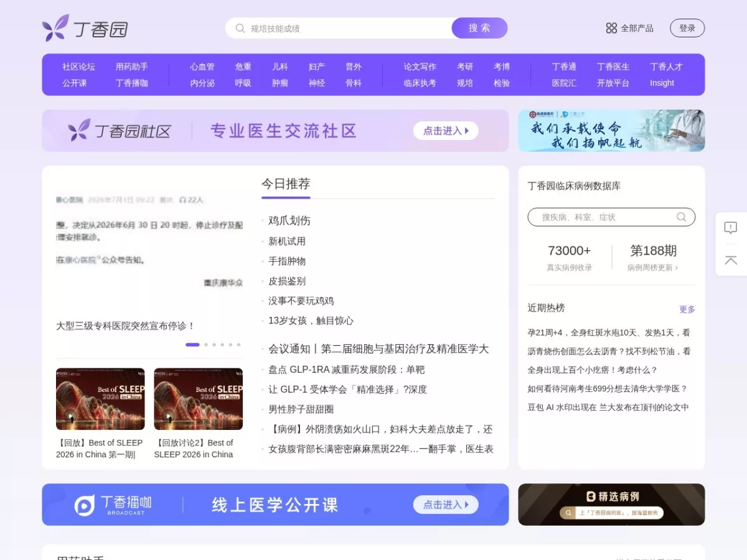Image resolution: width=747 pixels, height=560 pixels.
Task: Open hot post 全身出现上百个小疙瘩
Action: pos(593,370)
